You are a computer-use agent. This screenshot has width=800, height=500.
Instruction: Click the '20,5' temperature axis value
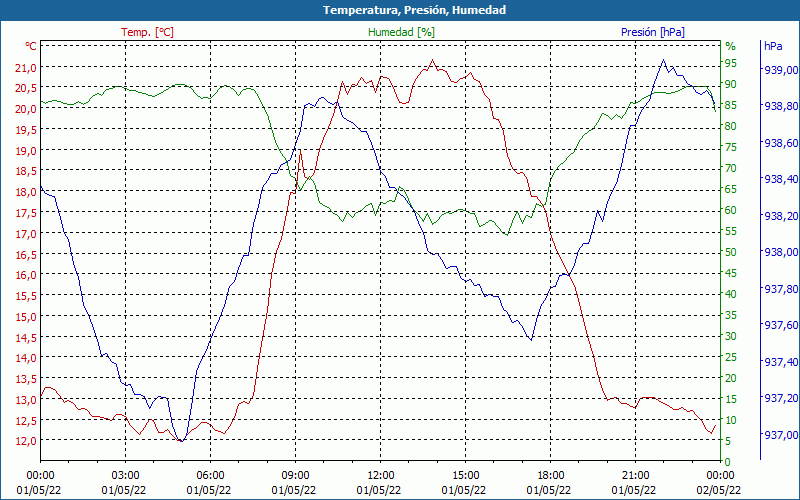pyautogui.click(x=26, y=88)
